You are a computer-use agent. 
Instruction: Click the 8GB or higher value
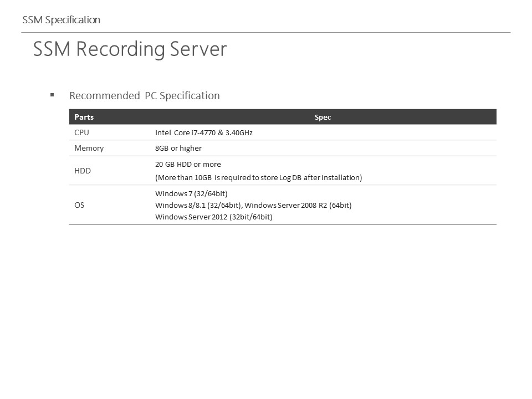178,149
